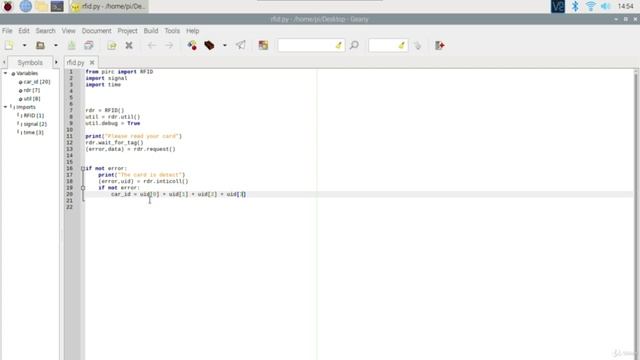This screenshot has width=640, height=360.
Task: Open new-file template dropdown arrow
Action: click(24, 45)
